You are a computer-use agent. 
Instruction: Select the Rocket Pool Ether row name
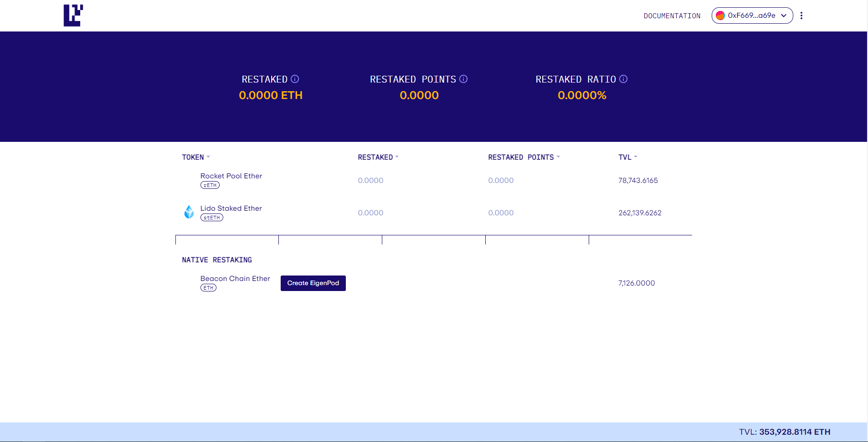tap(231, 176)
